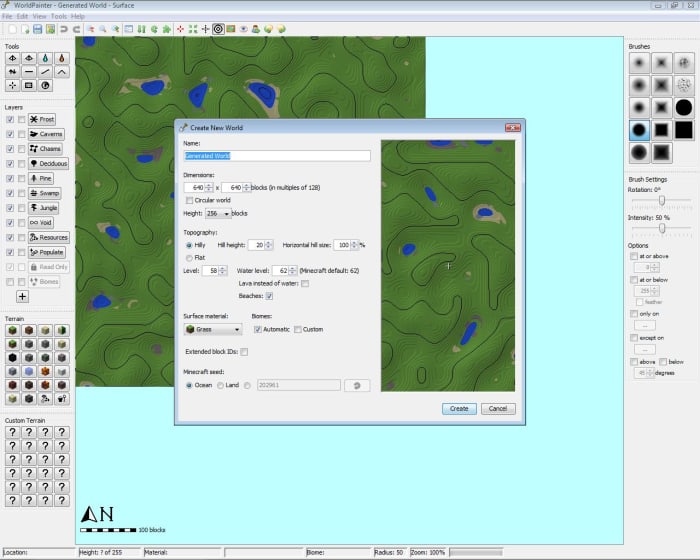Screen dimensions: 700x560
Task: Select the Flood with water tool
Action: [45, 58]
